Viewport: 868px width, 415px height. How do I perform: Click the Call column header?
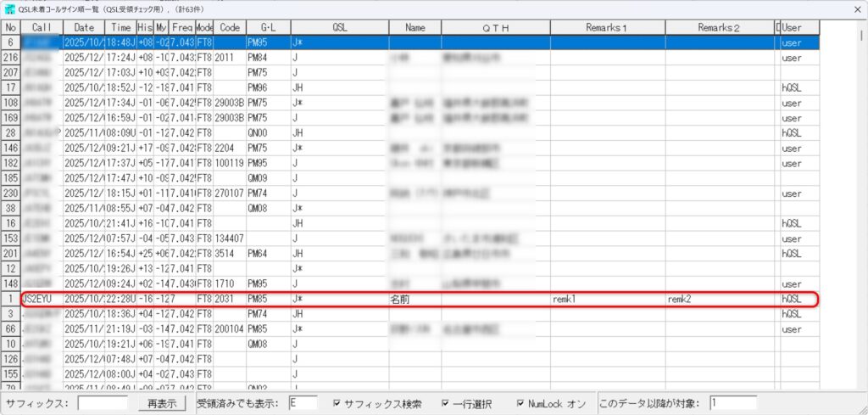click(42, 28)
